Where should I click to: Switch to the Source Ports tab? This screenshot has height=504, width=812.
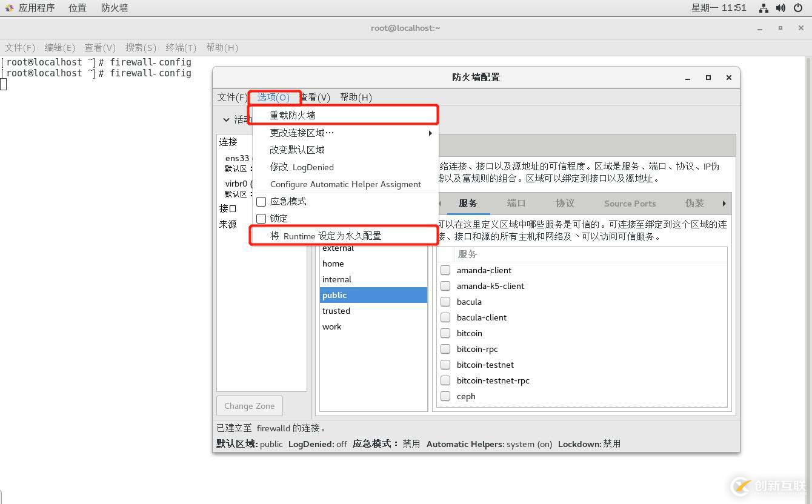(x=630, y=204)
